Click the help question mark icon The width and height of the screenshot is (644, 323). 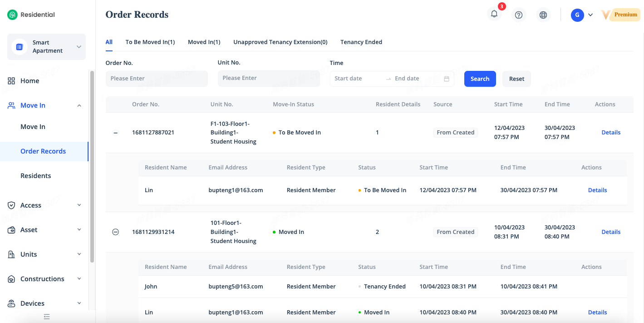[519, 15]
